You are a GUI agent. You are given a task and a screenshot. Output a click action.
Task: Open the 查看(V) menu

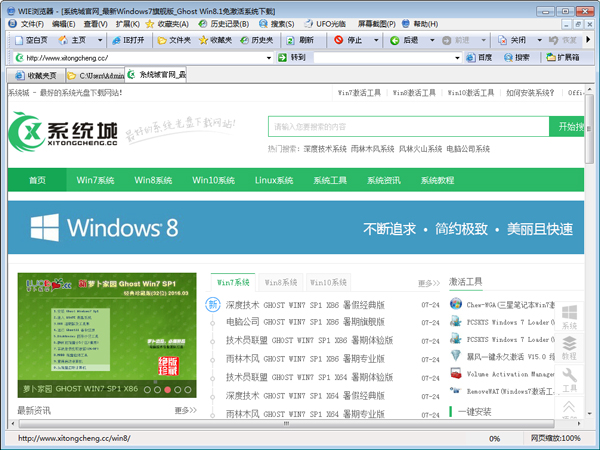(x=95, y=24)
